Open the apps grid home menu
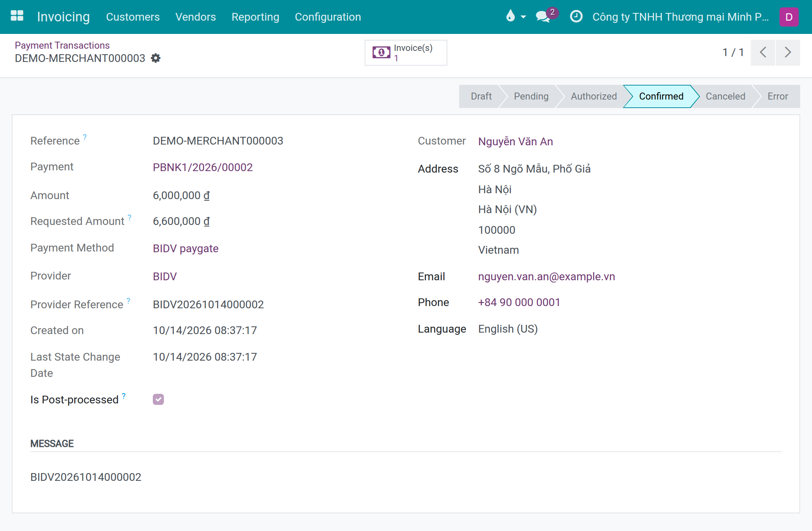This screenshot has width=812, height=531. point(17,16)
